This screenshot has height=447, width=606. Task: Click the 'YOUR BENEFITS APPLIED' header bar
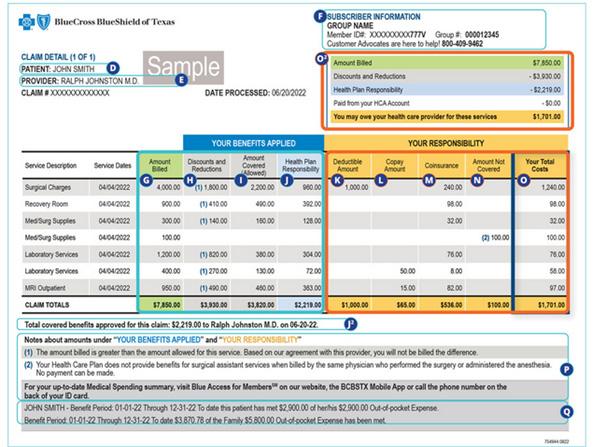253,143
